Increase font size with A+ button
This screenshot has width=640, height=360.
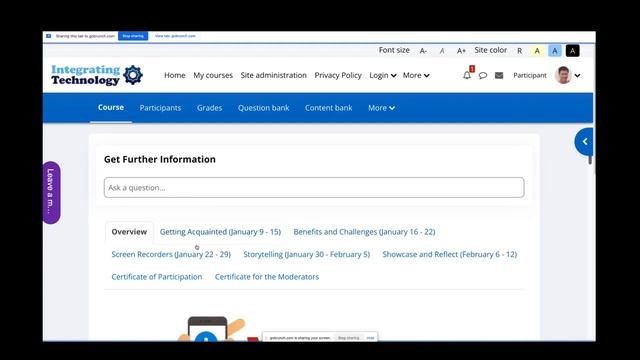461,51
